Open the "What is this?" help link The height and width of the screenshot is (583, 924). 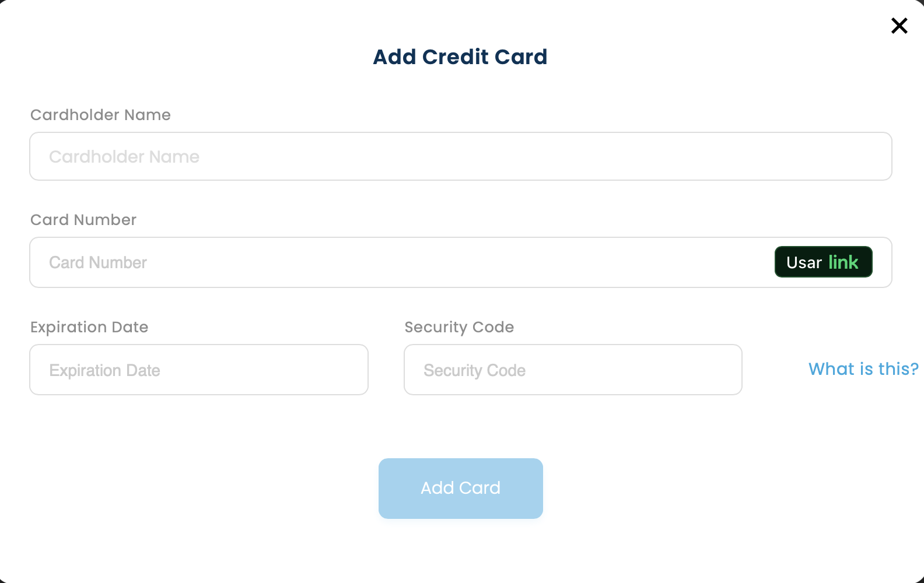click(863, 369)
